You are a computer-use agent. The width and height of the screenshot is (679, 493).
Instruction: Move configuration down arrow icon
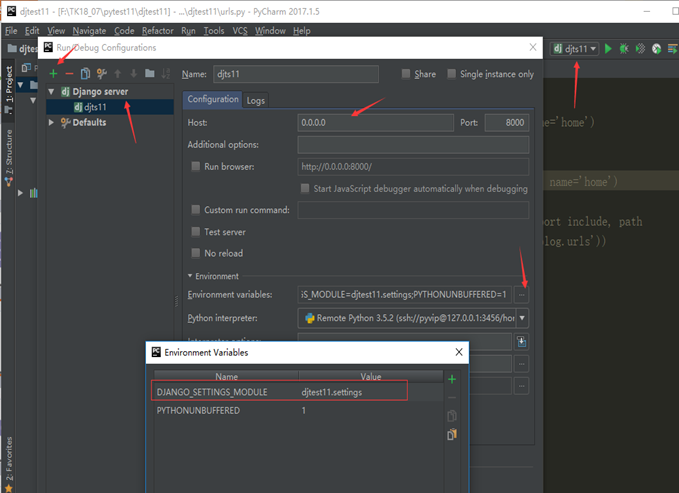pos(134,74)
